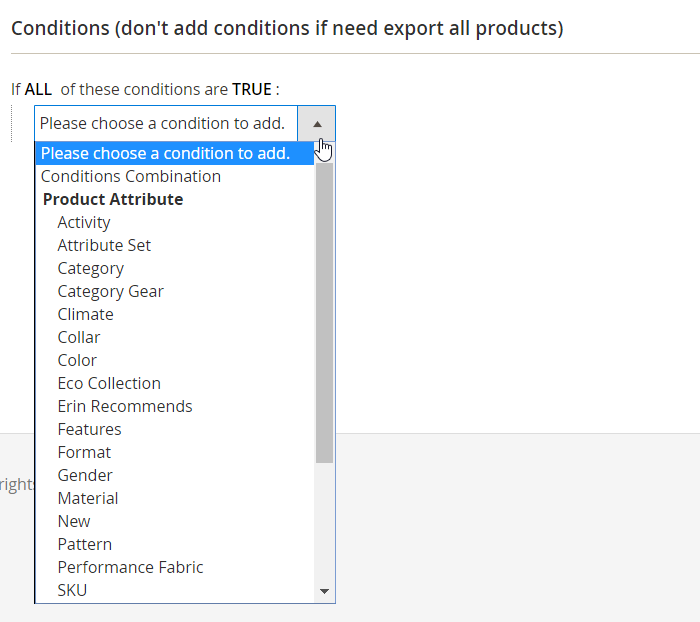Pick Collar from the list
This screenshot has width=700, height=622.
[79, 337]
